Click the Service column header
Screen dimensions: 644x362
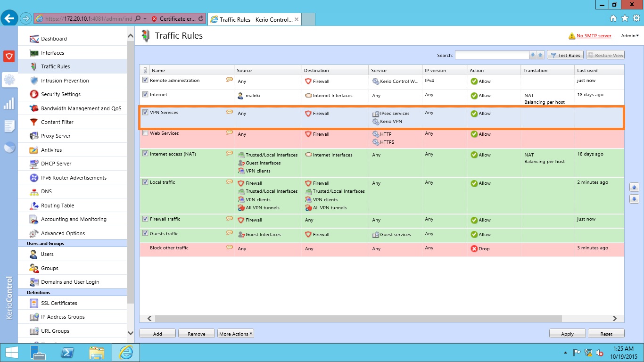pyautogui.click(x=395, y=70)
